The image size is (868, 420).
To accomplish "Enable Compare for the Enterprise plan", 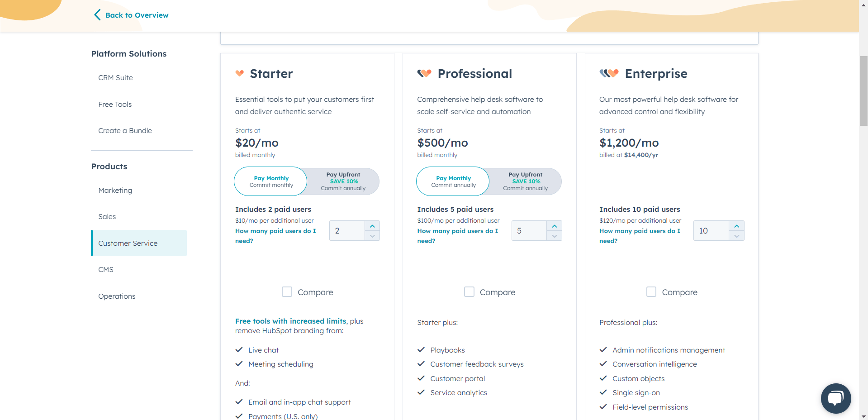I will pos(651,292).
